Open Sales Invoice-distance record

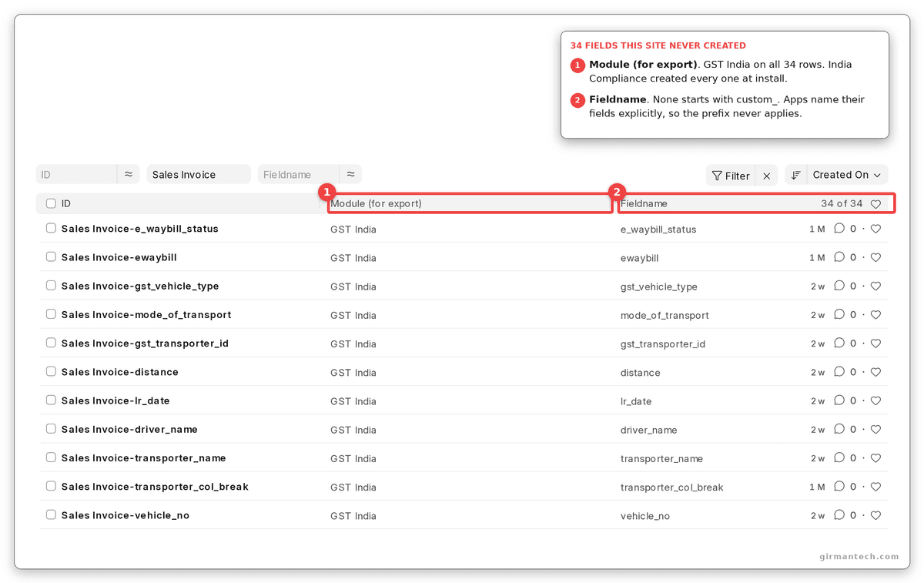(x=119, y=372)
